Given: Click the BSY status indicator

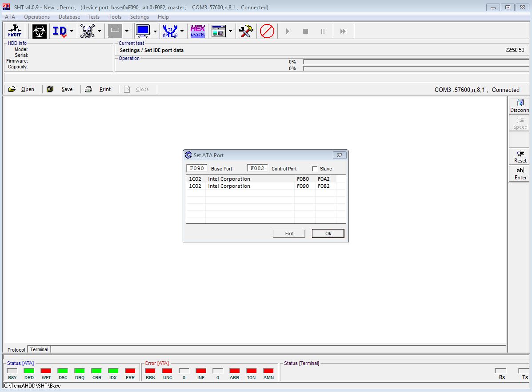Looking at the screenshot, I should [x=12, y=371].
